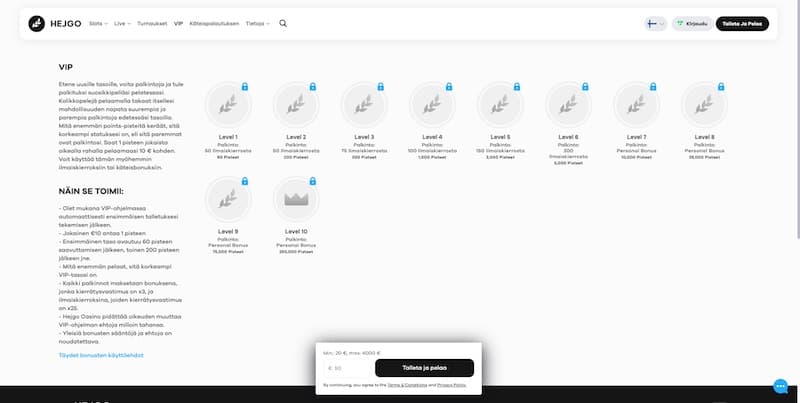Click the page vertical scrollbar

click(x=797, y=120)
